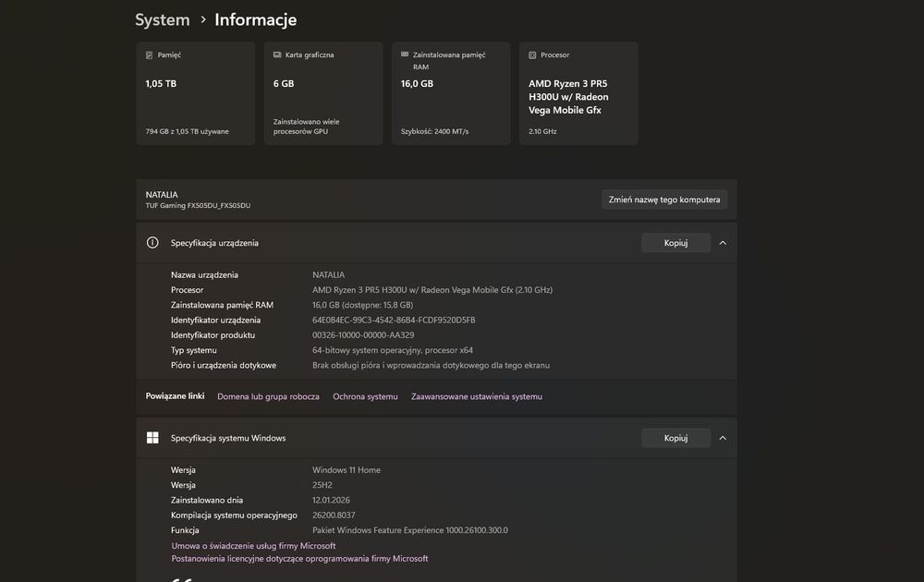Collapse the Specyfikacja urządzenia section chevron
Image resolution: width=924 pixels, height=582 pixels.
[x=723, y=243]
